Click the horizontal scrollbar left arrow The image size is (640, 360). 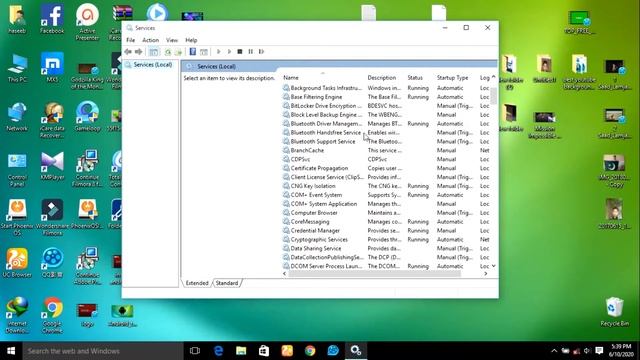(x=284, y=274)
